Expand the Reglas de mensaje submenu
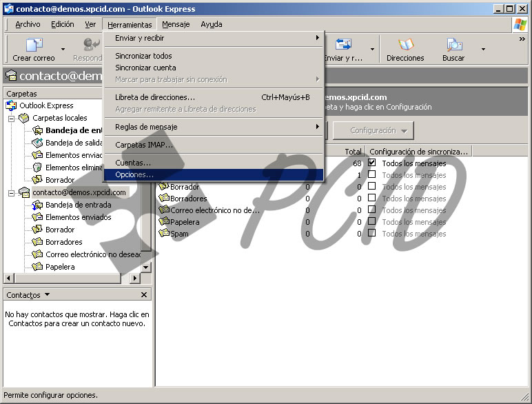 214,127
